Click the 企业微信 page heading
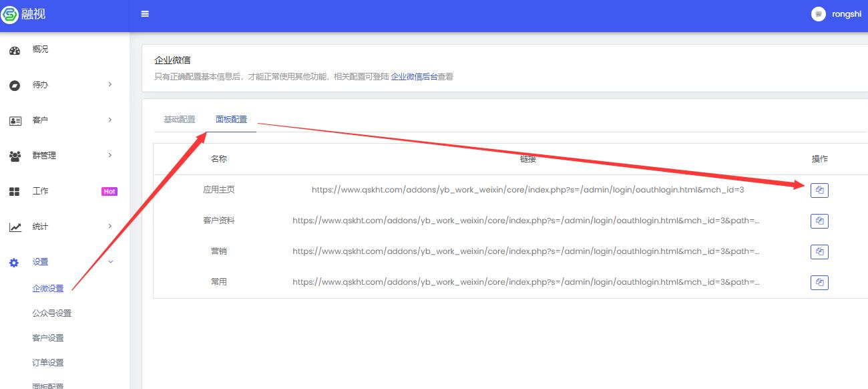The image size is (868, 389). [172, 60]
